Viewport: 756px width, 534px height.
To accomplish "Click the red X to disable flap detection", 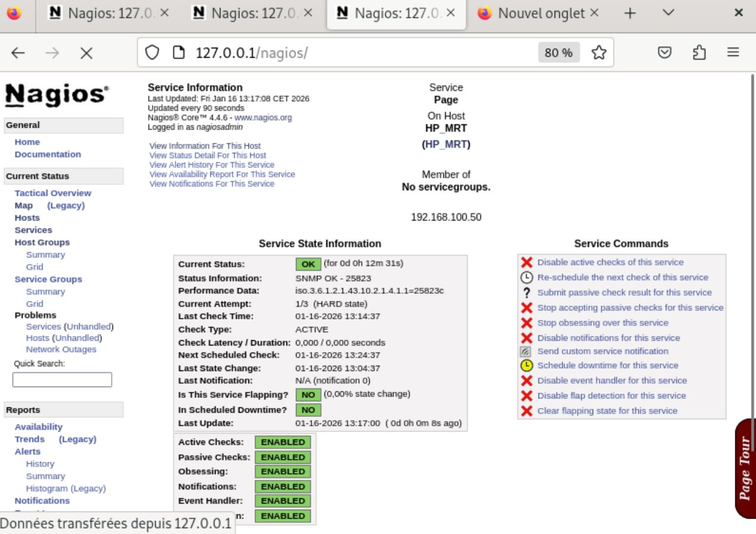I will click(527, 395).
